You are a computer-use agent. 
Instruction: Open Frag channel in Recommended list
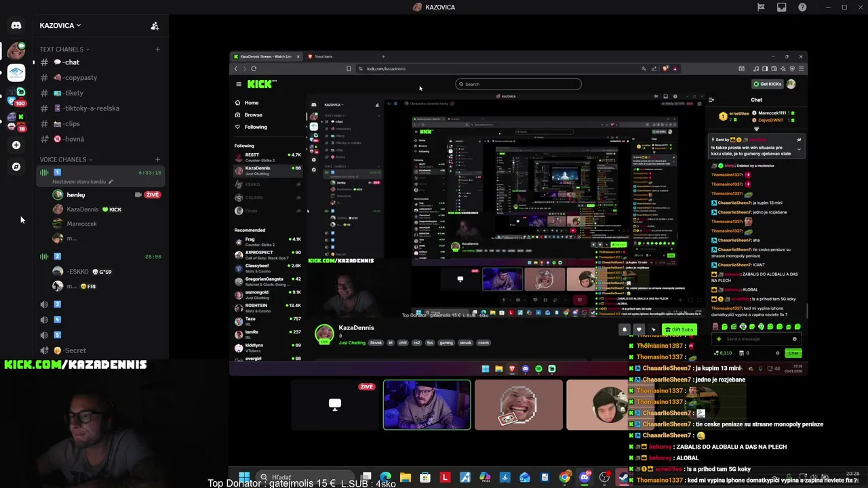[268, 241]
